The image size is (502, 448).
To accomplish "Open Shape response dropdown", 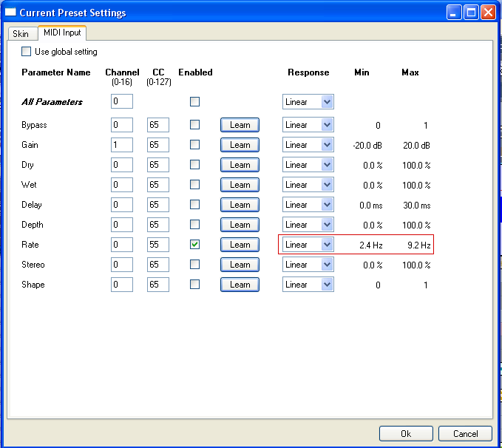I will (308, 285).
